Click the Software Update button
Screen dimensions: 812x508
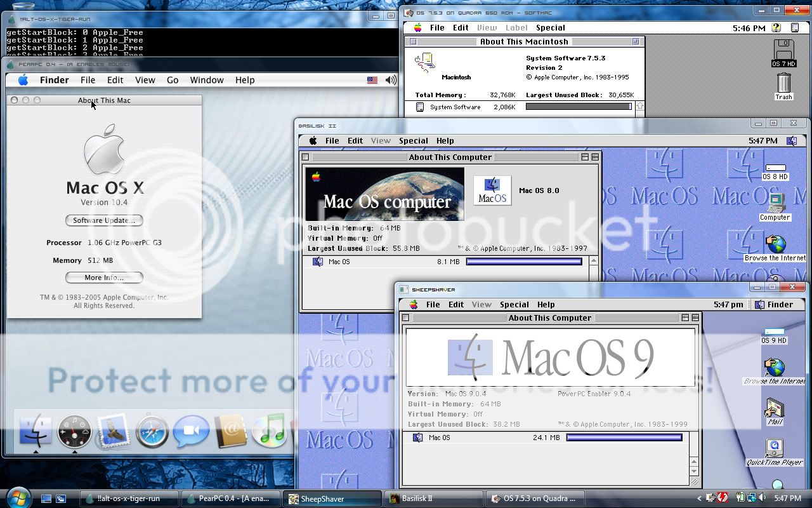104,220
